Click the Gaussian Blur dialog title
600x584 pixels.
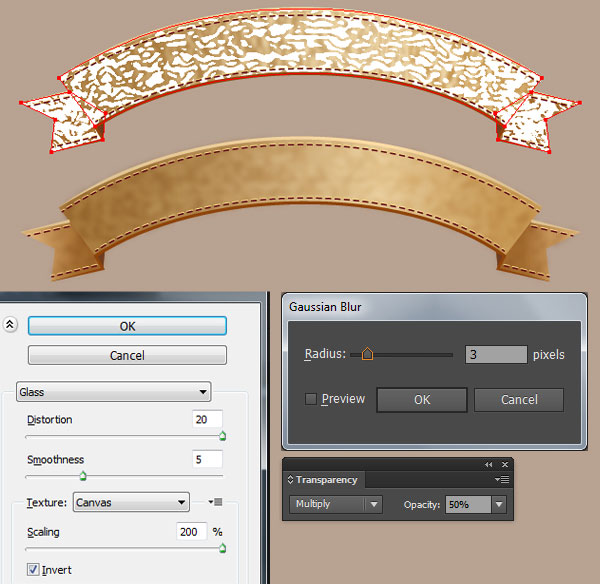click(325, 307)
